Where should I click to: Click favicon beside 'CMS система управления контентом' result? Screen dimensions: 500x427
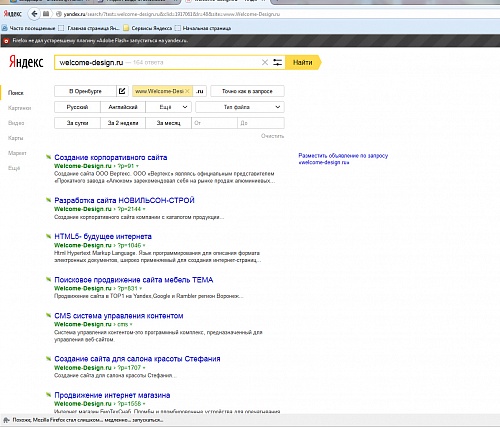tap(49, 315)
